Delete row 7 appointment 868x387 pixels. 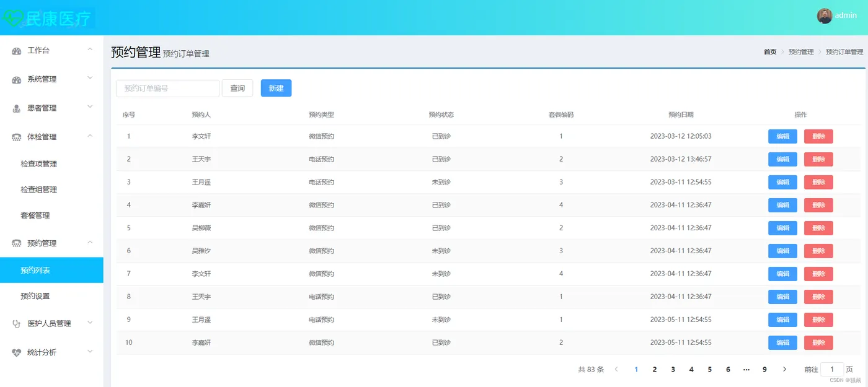coord(818,274)
